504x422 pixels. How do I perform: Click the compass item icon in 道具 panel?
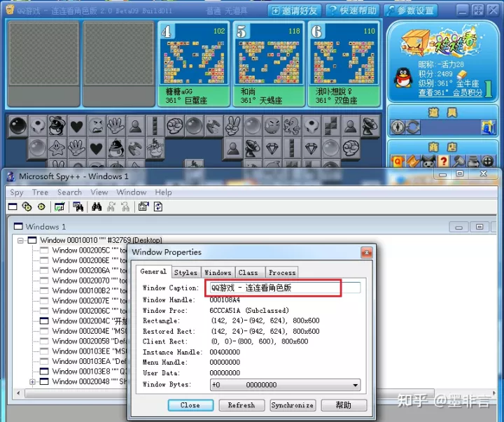[x=398, y=127]
